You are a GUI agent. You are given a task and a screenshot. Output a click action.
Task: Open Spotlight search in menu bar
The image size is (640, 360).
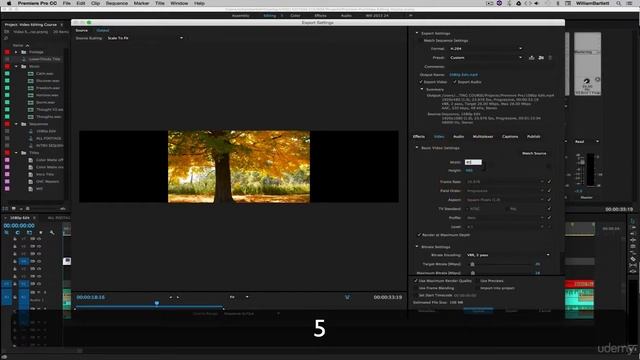(x=619, y=3)
